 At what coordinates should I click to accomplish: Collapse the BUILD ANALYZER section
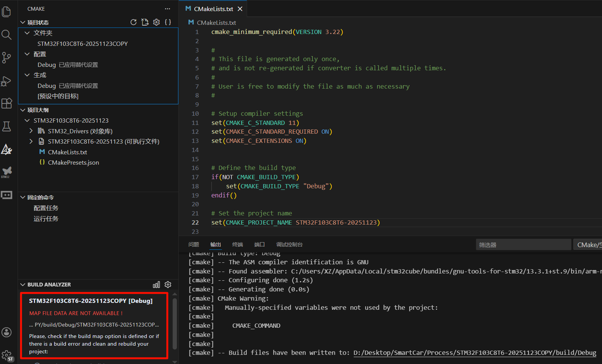pos(23,285)
